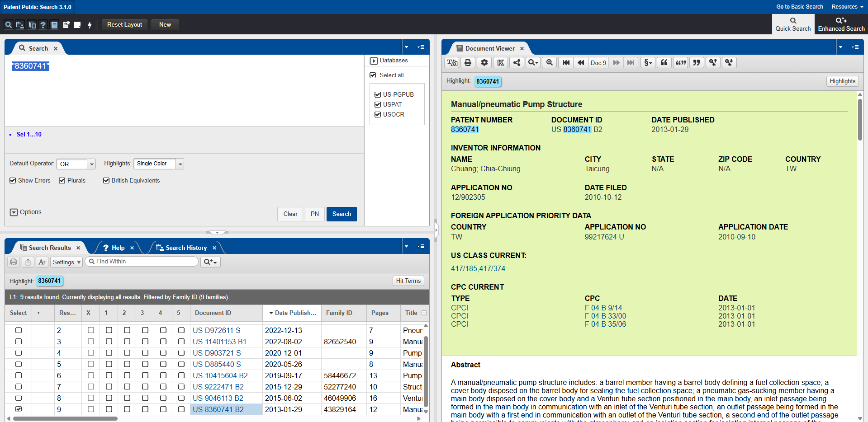Viewport: 868px width, 422px height.
Task: Open the section symbol dropdown in viewer
Action: [x=648, y=63]
